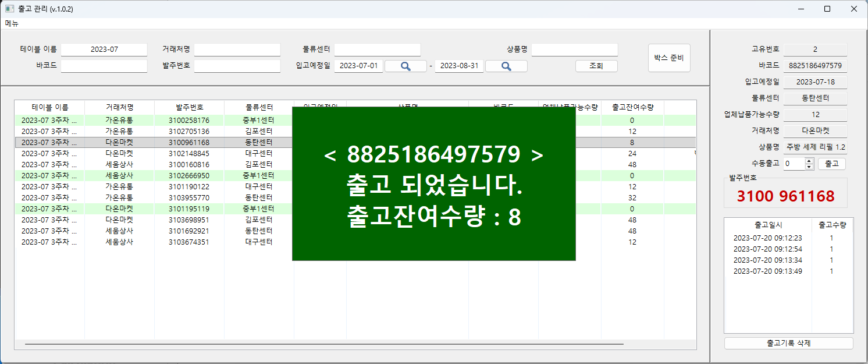This screenshot has height=364, width=868.
Task: Click the 출고기록 삭제 button
Action: pos(789,344)
